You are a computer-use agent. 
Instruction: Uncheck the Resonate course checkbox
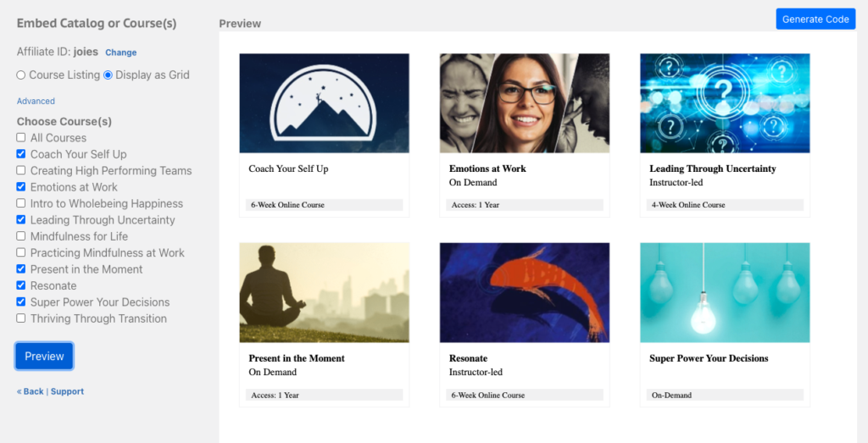(x=21, y=285)
